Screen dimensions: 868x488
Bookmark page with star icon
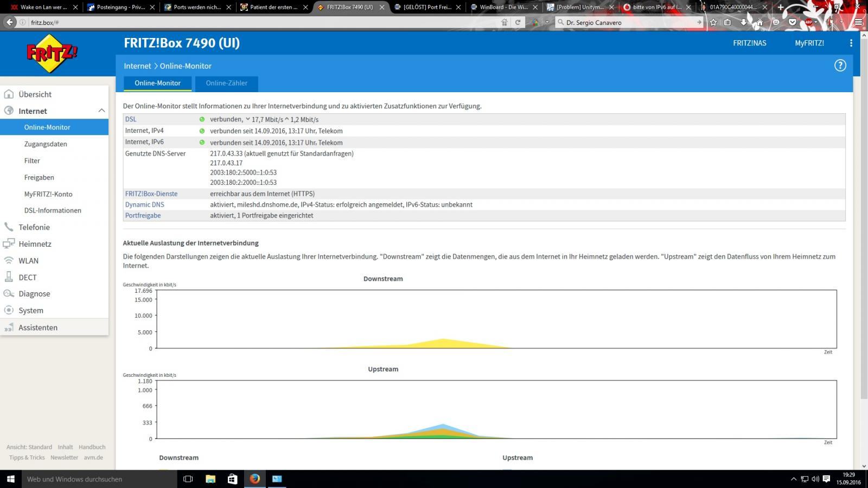[x=713, y=22]
